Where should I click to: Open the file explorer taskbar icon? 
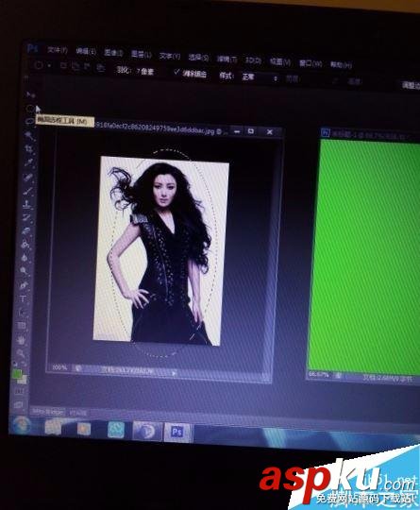click(53, 426)
